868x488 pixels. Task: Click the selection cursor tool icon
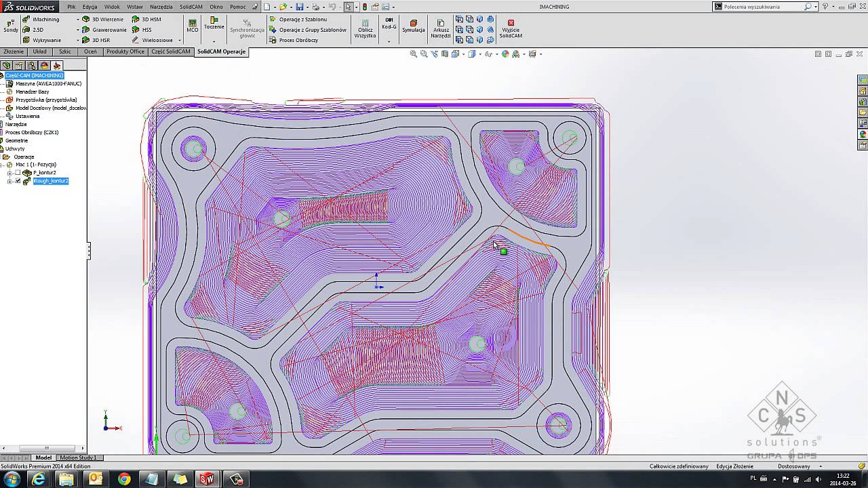click(x=348, y=7)
